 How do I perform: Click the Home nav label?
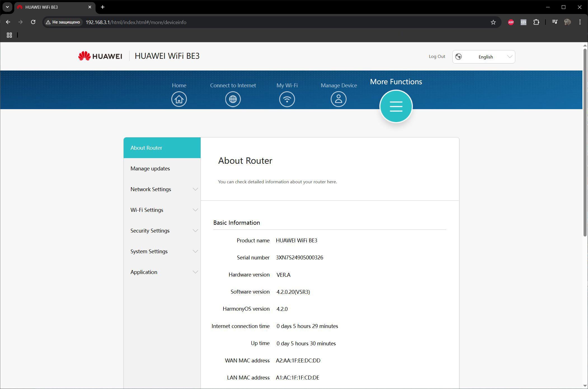(179, 85)
